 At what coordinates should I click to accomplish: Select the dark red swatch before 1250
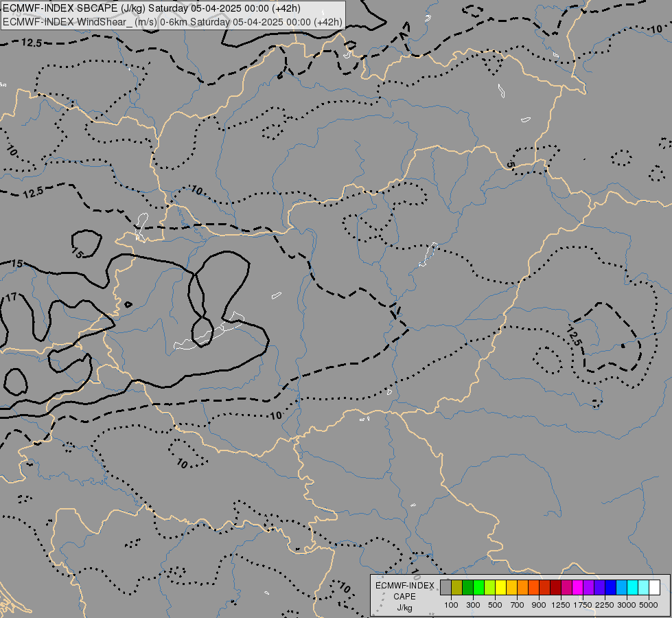(x=556, y=587)
